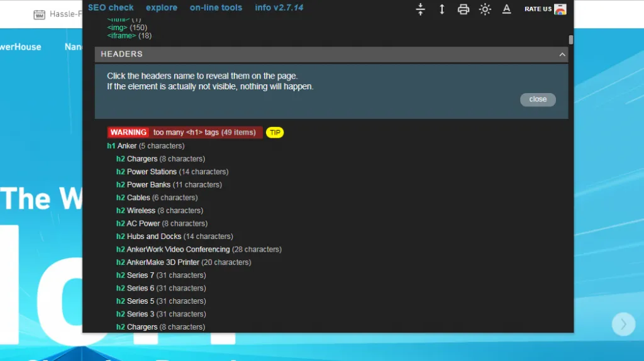This screenshot has width=644, height=361.
Task: Click the collapse-sections icon in toolbar
Action: 420,9
